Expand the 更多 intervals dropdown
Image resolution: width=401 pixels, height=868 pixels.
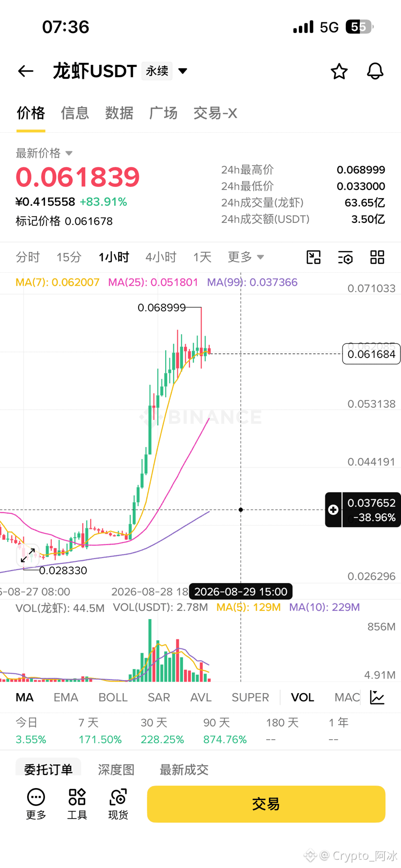(x=246, y=257)
